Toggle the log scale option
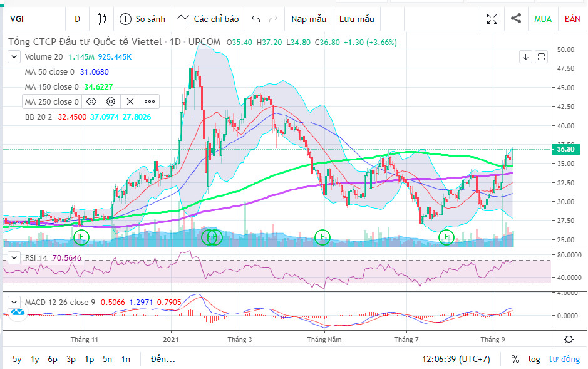The image size is (588, 369). 534,359
